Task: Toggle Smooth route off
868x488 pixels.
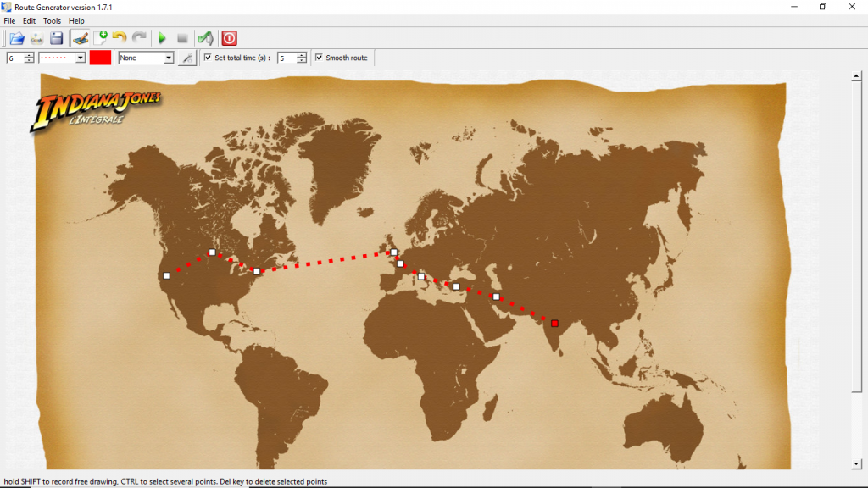Action: point(319,57)
